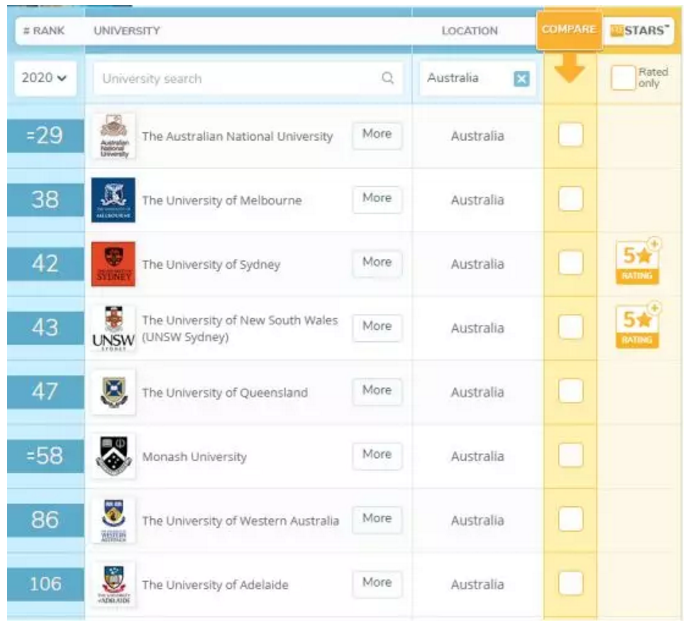Click the University column header
This screenshot has width=689, height=627.
click(x=127, y=31)
